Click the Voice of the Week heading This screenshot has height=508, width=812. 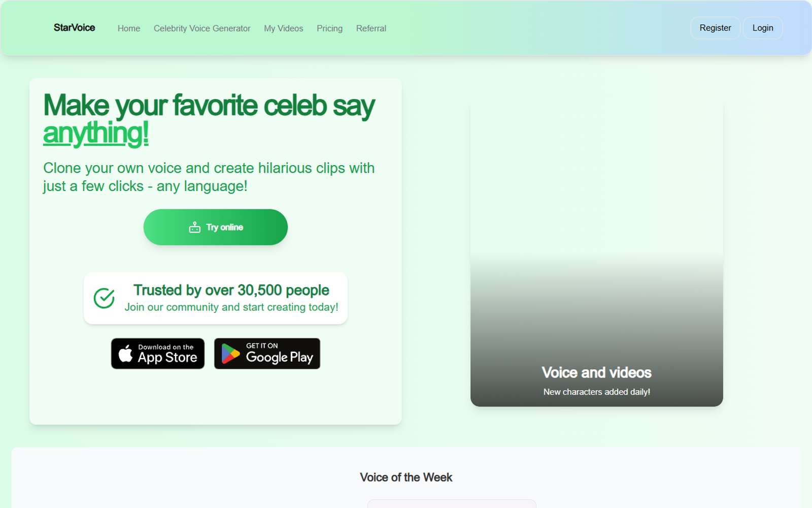pyautogui.click(x=406, y=477)
